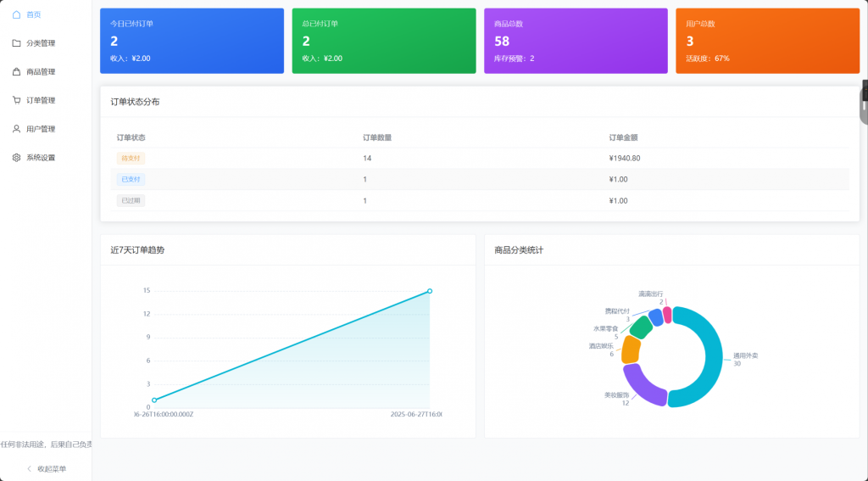Click the 待支付 status tag
This screenshot has height=481, width=868.
pos(130,158)
